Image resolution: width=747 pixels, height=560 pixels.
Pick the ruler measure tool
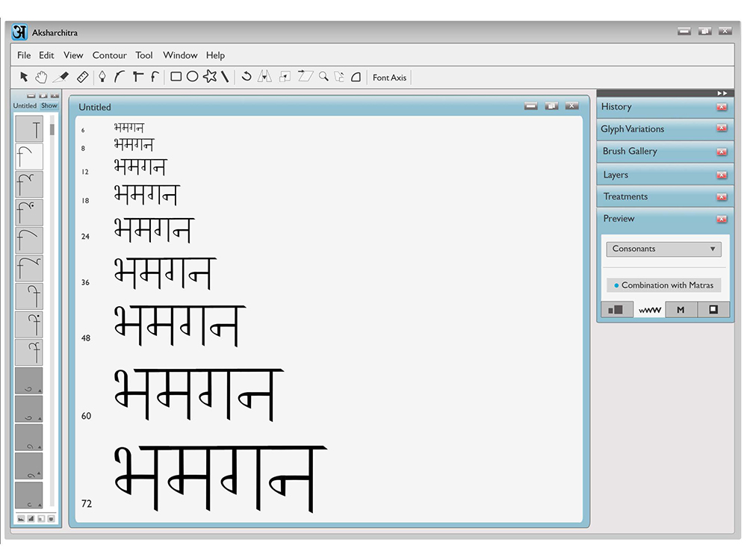tap(82, 77)
